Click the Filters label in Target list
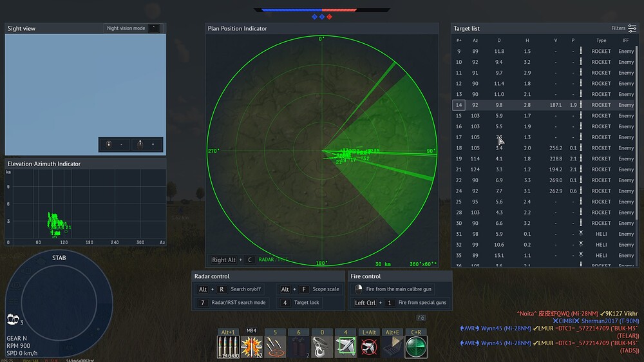The height and width of the screenshot is (362, 644). [x=618, y=28]
